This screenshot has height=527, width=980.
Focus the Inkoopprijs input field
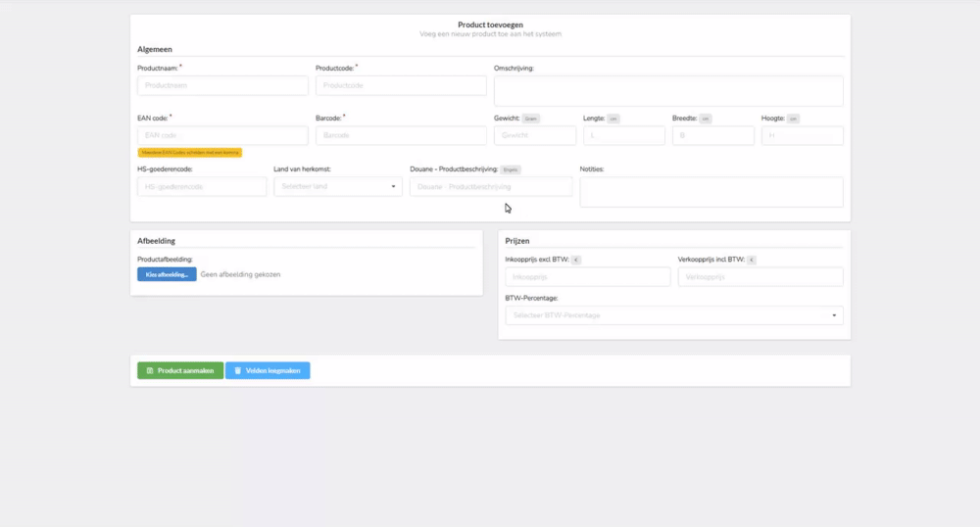point(587,276)
